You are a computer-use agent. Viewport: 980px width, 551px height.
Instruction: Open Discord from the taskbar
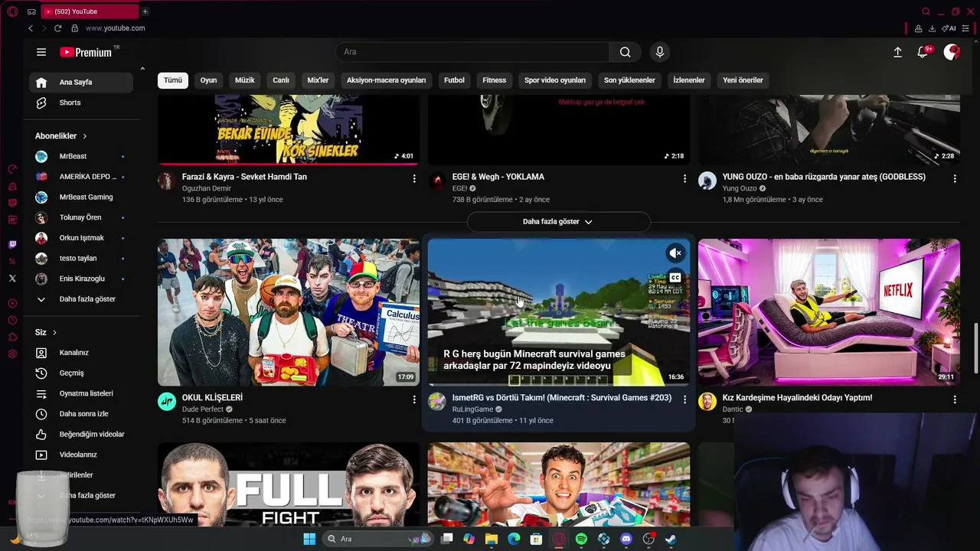click(626, 539)
